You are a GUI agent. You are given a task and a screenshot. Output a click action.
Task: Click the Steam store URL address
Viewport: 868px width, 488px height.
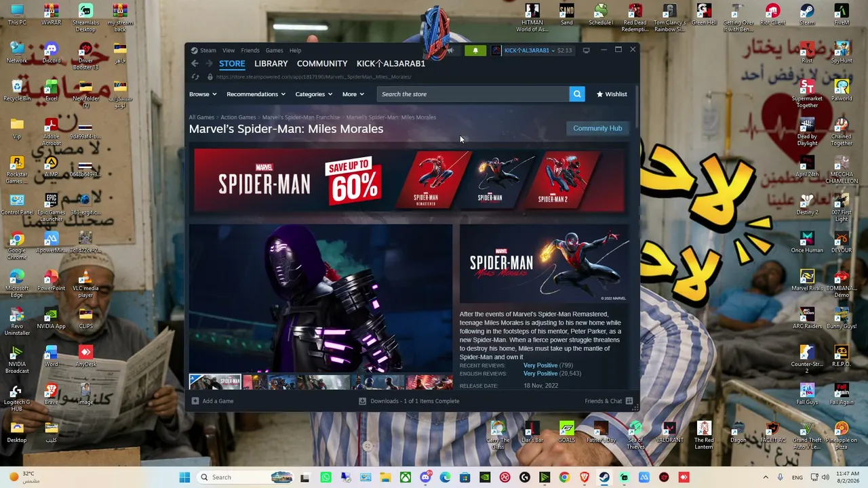coord(313,77)
